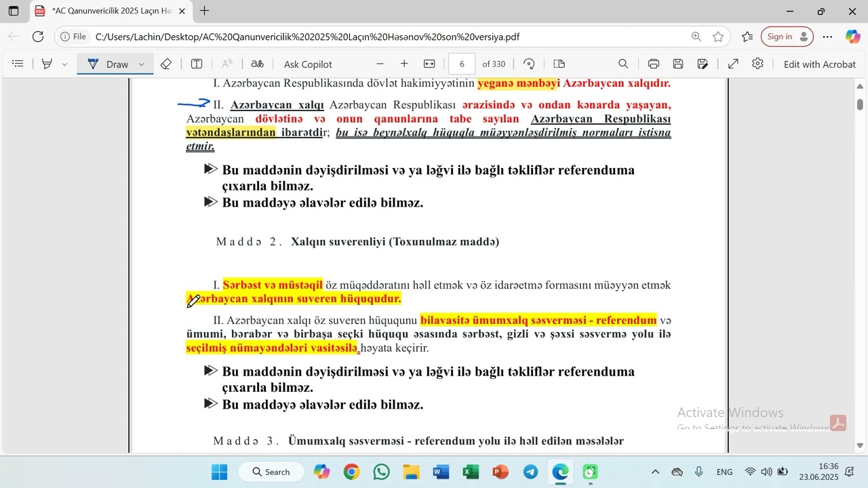868x488 pixels.
Task: Toggle Fit to width view
Action: pos(429,64)
